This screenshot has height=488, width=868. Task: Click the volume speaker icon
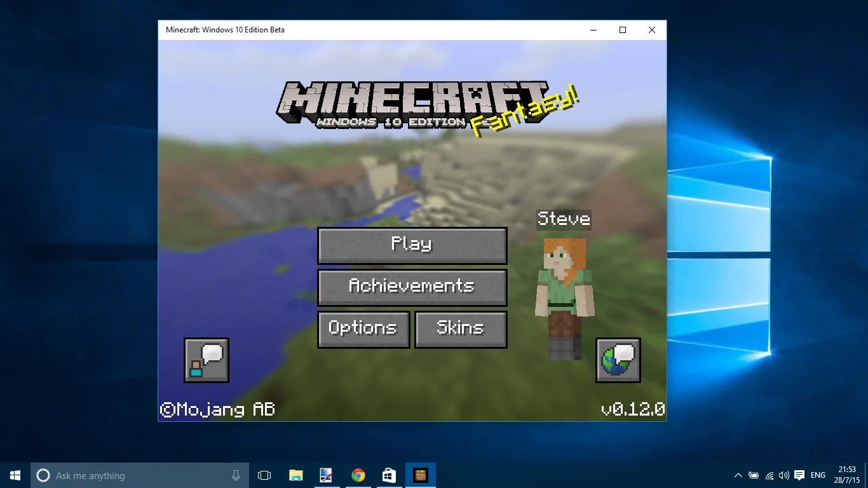tap(784, 475)
